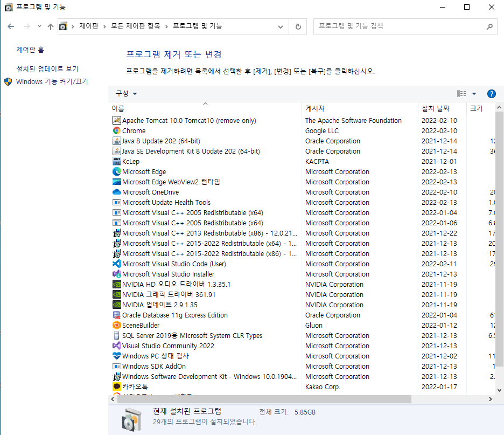The width and height of the screenshot is (504, 435).
Task: Click the SceneBuilder icon
Action: 117,325
